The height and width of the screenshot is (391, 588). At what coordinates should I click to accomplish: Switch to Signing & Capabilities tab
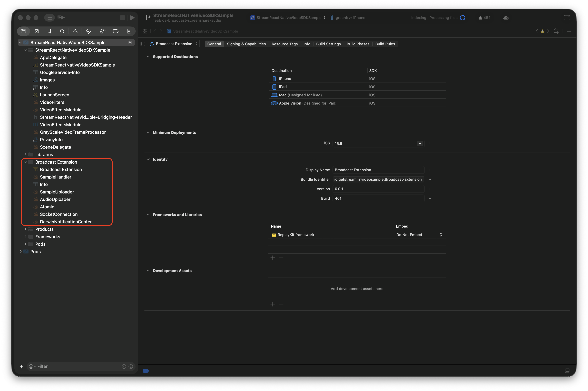[246, 44]
